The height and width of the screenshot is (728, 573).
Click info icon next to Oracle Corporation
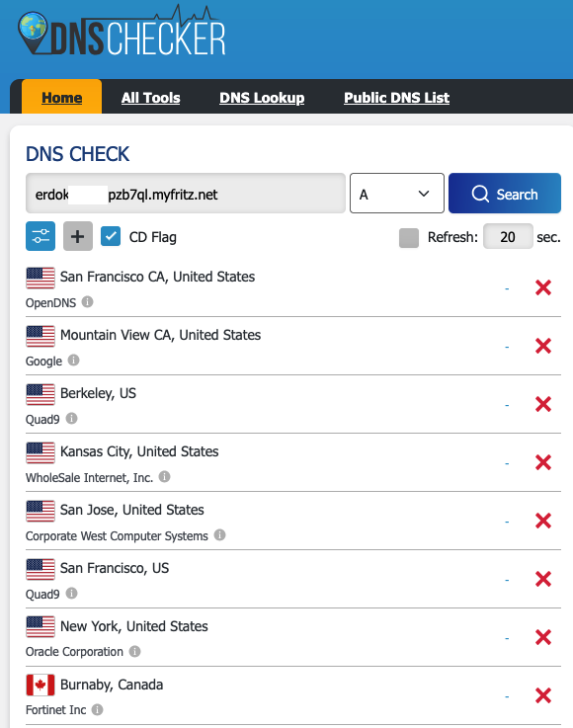coord(134,651)
